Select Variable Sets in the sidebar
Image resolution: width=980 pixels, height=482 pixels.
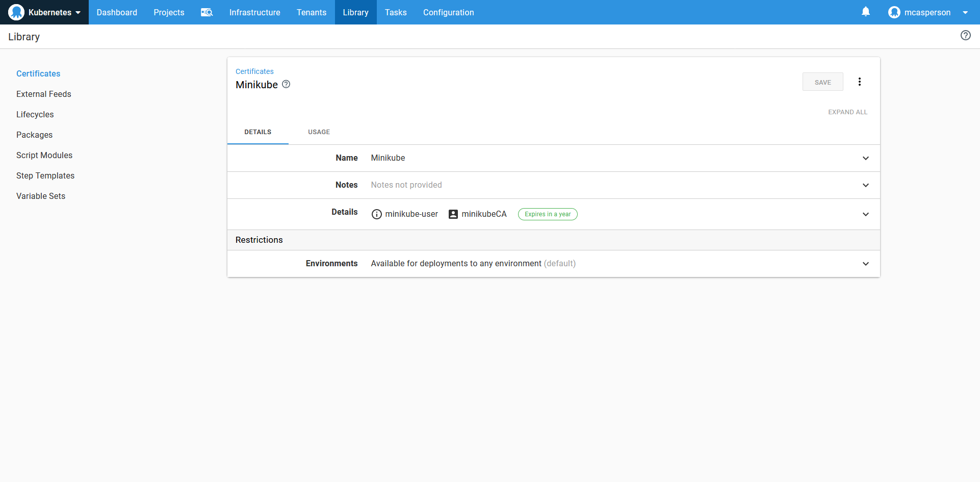(41, 196)
